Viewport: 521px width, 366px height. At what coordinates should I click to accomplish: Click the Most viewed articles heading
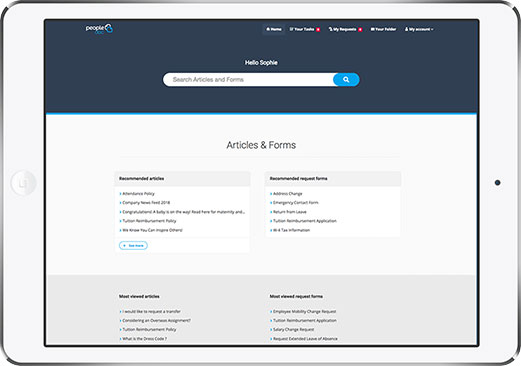click(x=139, y=296)
